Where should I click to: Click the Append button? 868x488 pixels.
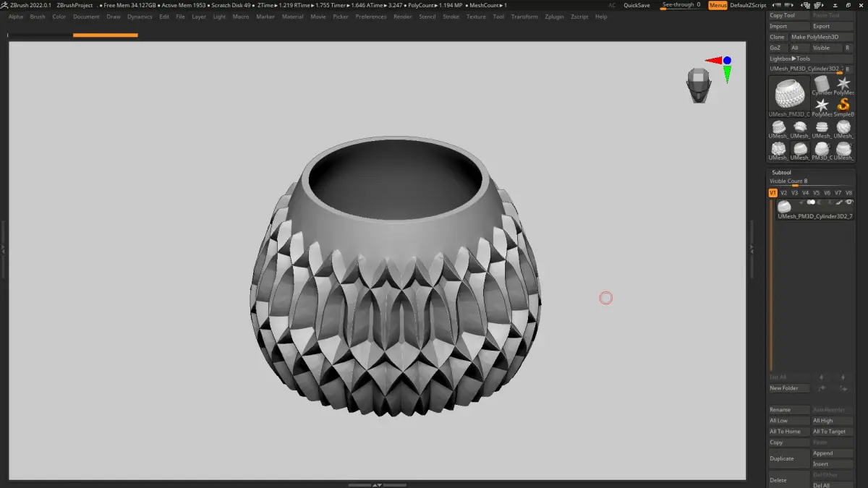point(833,453)
